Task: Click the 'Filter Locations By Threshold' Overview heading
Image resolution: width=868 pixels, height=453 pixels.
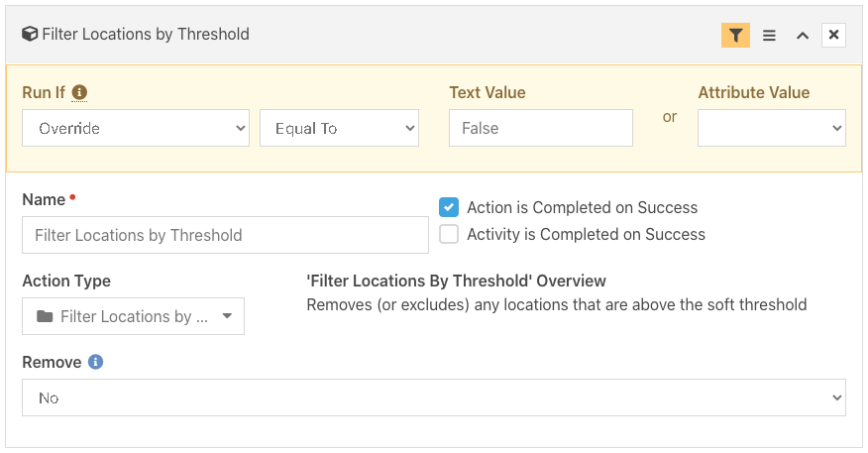Action: (x=456, y=281)
